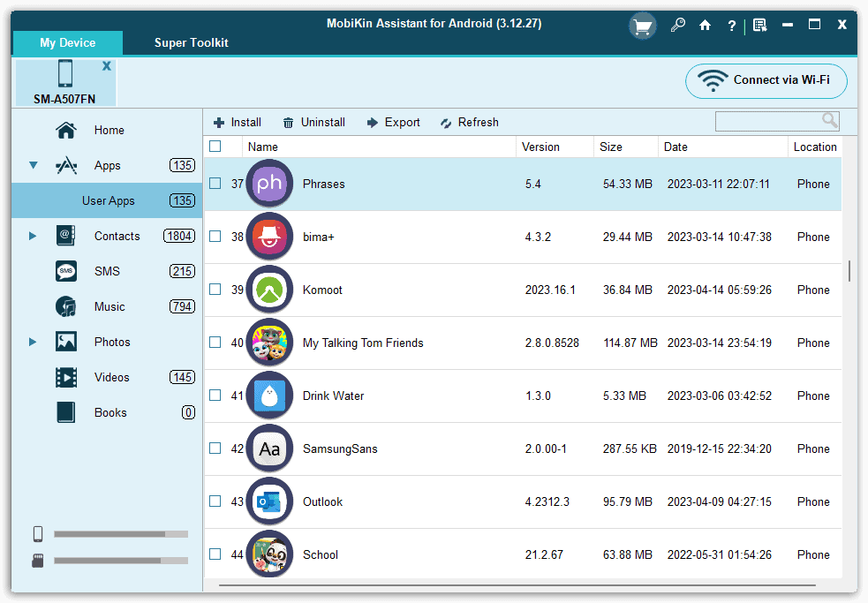The image size is (868, 603).
Task: Tick the select-all checkbox in header
Action: [x=215, y=147]
